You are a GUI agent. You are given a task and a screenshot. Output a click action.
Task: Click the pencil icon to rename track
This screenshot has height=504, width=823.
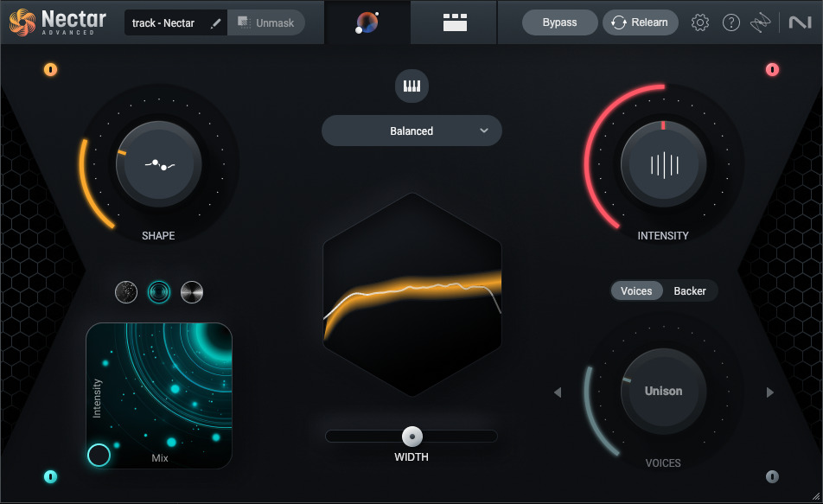point(216,23)
